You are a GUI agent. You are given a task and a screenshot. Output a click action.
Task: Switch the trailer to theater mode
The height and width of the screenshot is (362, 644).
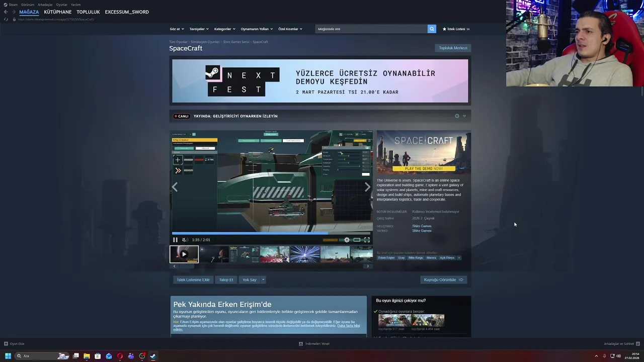click(357, 240)
